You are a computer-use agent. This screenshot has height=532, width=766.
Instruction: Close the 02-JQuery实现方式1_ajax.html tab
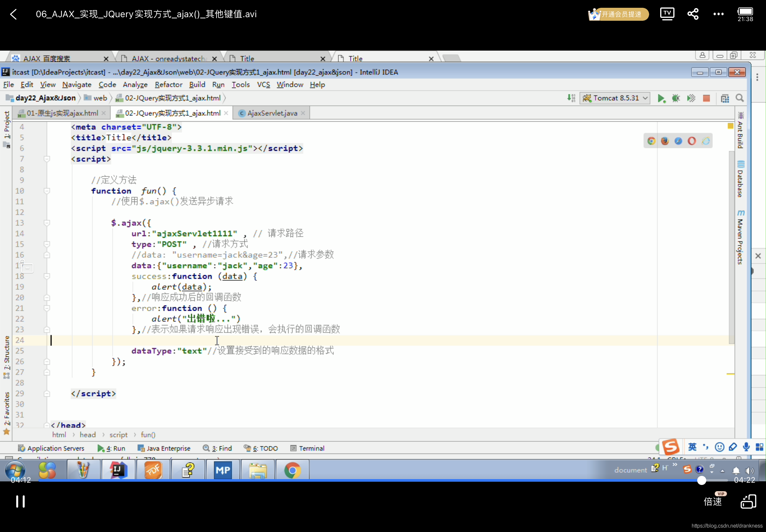point(226,113)
